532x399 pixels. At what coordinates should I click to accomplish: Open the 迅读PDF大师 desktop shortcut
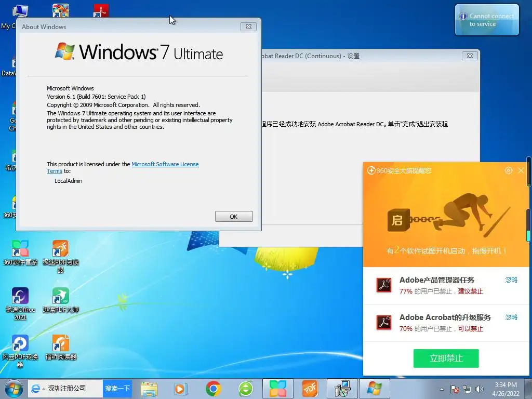tap(61, 300)
